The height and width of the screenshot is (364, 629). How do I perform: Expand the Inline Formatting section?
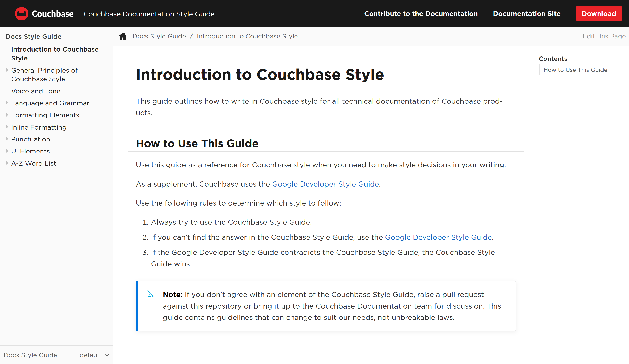[x=7, y=127]
